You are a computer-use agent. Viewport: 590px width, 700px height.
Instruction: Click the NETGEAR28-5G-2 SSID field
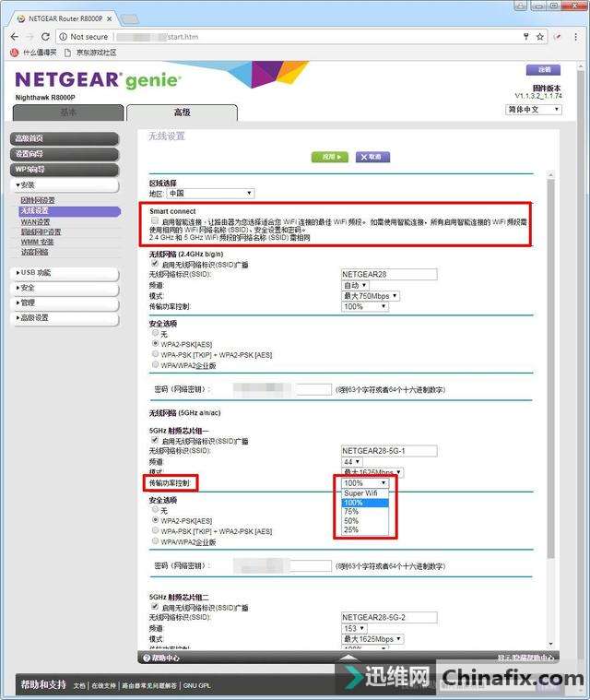click(x=389, y=617)
